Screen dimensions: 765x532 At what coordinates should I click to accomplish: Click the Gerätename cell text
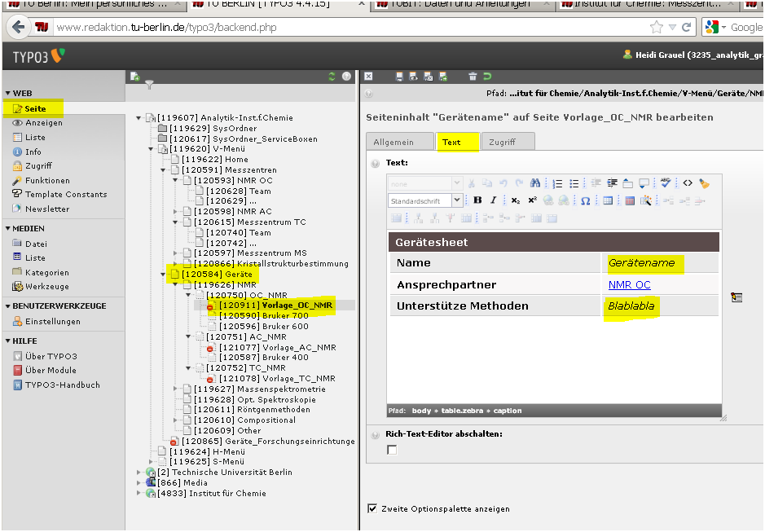pyautogui.click(x=641, y=263)
